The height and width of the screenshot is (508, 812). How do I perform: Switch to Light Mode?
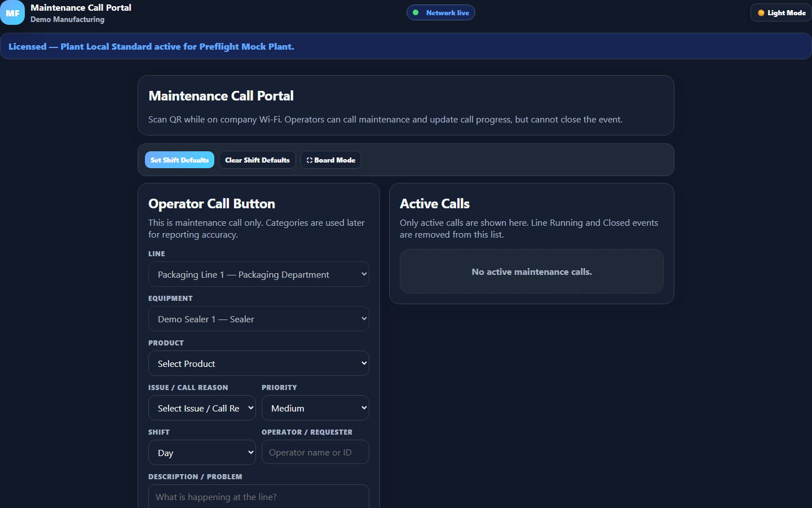pos(781,12)
